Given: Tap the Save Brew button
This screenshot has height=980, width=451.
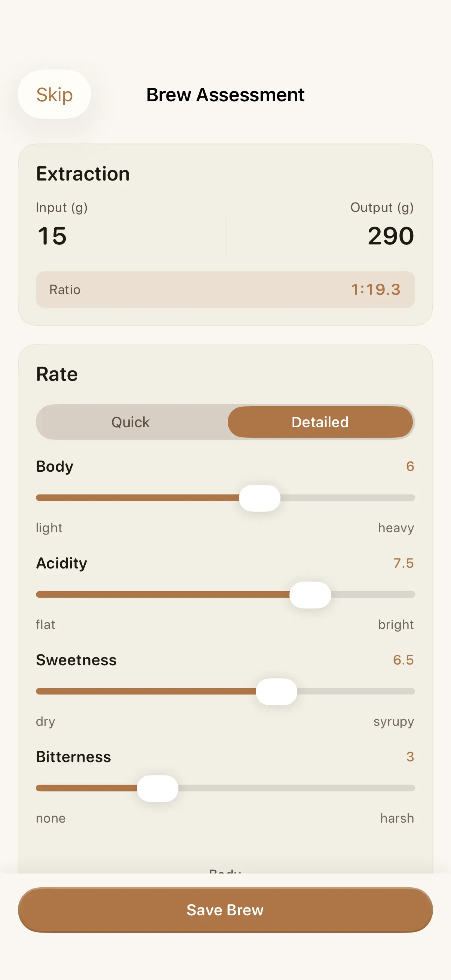Looking at the screenshot, I should [x=225, y=910].
